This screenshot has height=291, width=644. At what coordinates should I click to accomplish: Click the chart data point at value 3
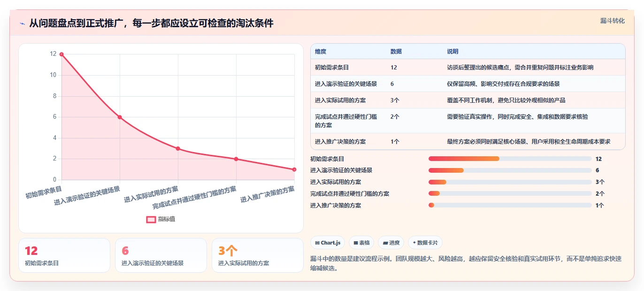click(x=178, y=148)
